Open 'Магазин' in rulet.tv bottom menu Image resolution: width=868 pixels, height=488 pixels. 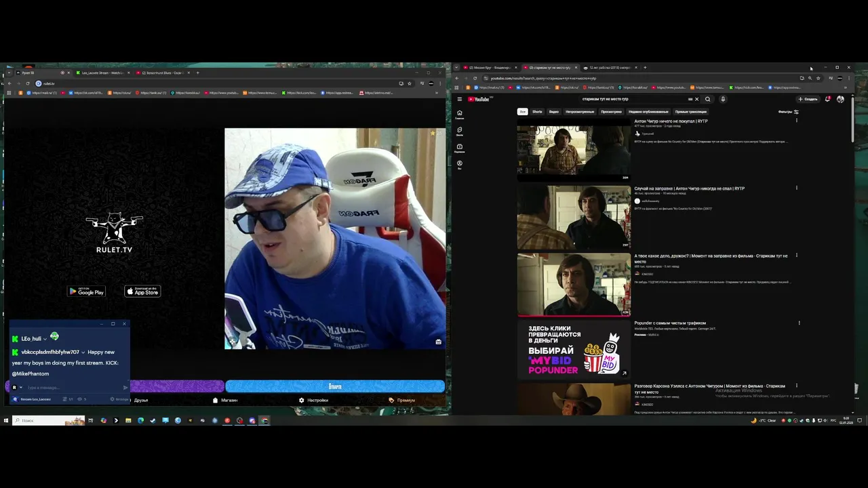(x=225, y=401)
